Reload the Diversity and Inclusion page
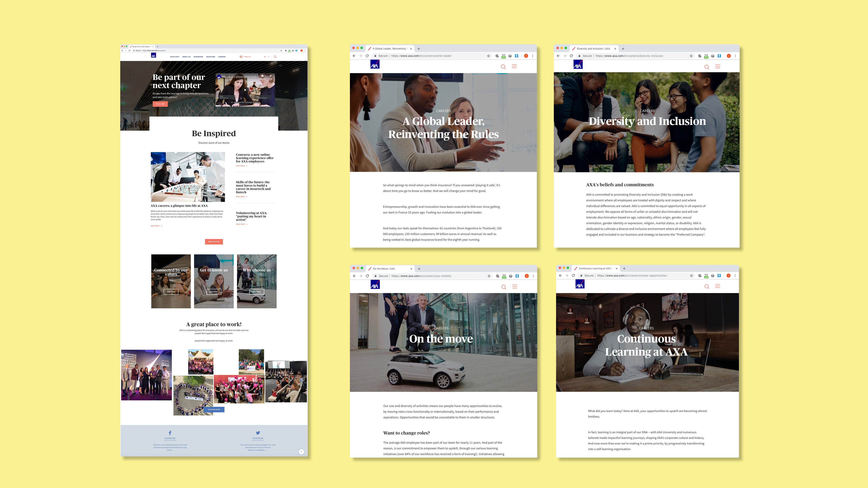This screenshot has height=488, width=868. pyautogui.click(x=571, y=56)
